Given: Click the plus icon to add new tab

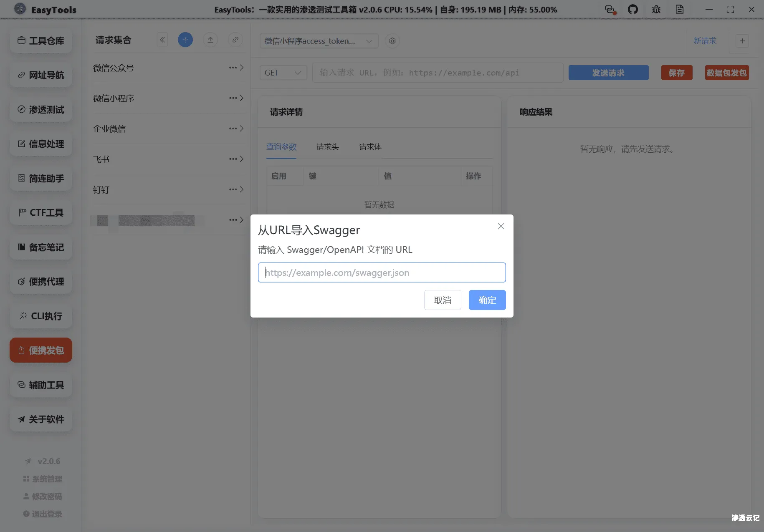Looking at the screenshot, I should tap(742, 41).
